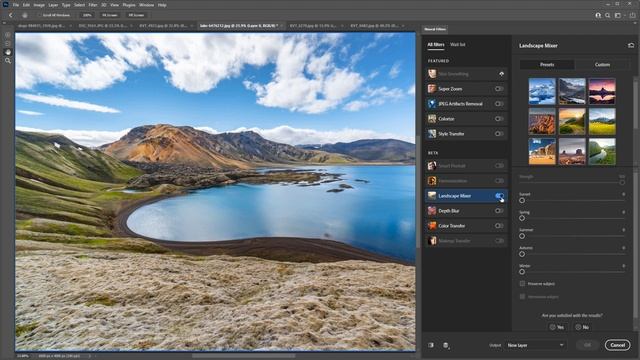Turn on the Colorize filter toggle
The width and height of the screenshot is (640, 360).
pos(499,119)
